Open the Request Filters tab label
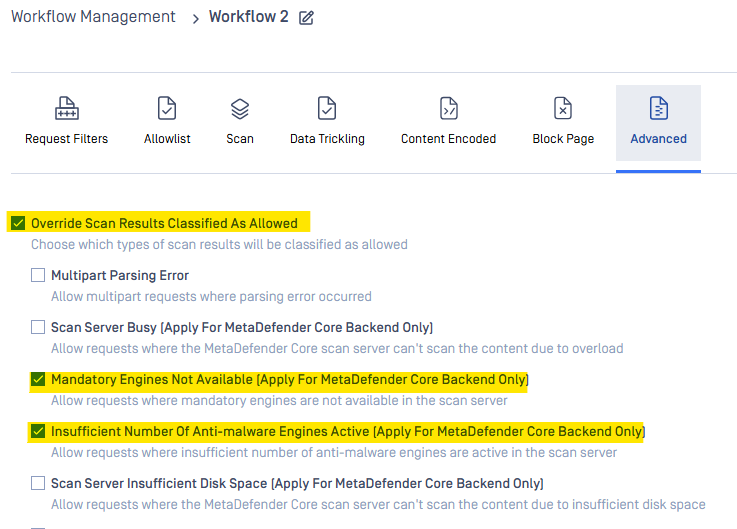The image size is (737, 529). click(x=66, y=139)
